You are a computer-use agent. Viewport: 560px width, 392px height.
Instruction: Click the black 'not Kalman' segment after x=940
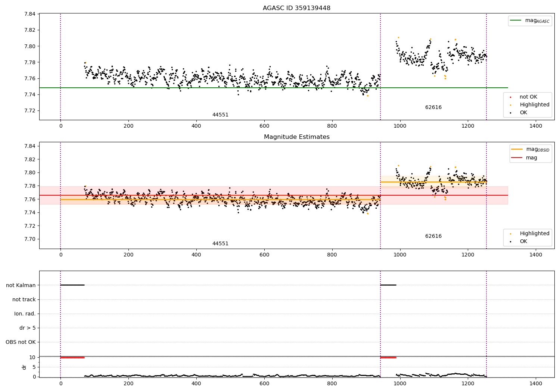click(x=388, y=285)
